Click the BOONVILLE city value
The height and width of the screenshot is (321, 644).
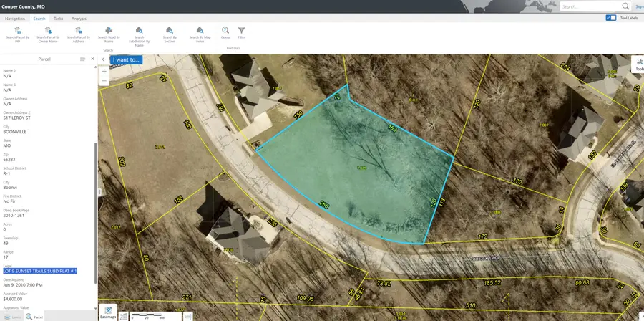[x=15, y=132]
